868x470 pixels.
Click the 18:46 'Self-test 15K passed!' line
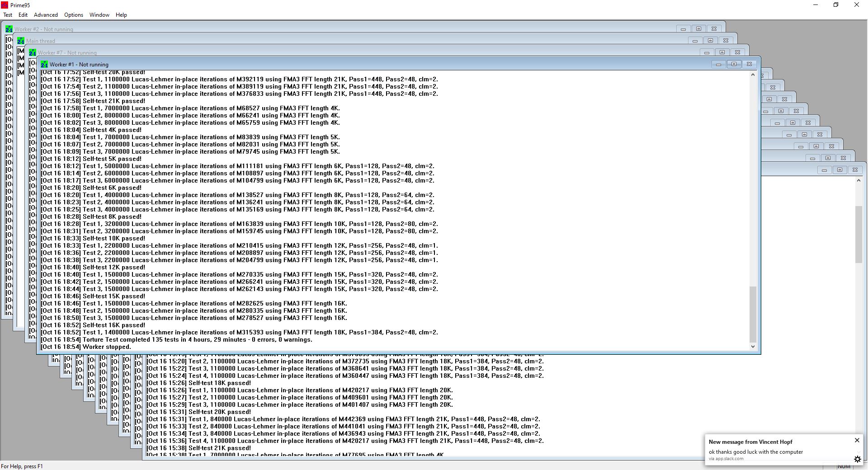tap(93, 296)
